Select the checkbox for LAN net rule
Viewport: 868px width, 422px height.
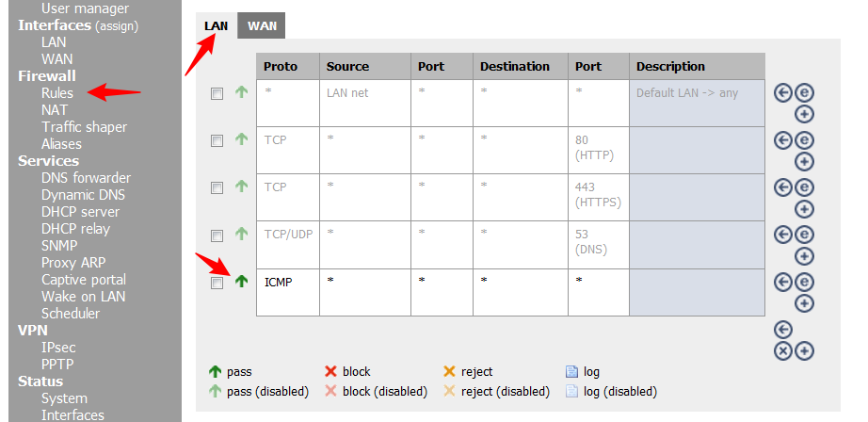(x=217, y=94)
